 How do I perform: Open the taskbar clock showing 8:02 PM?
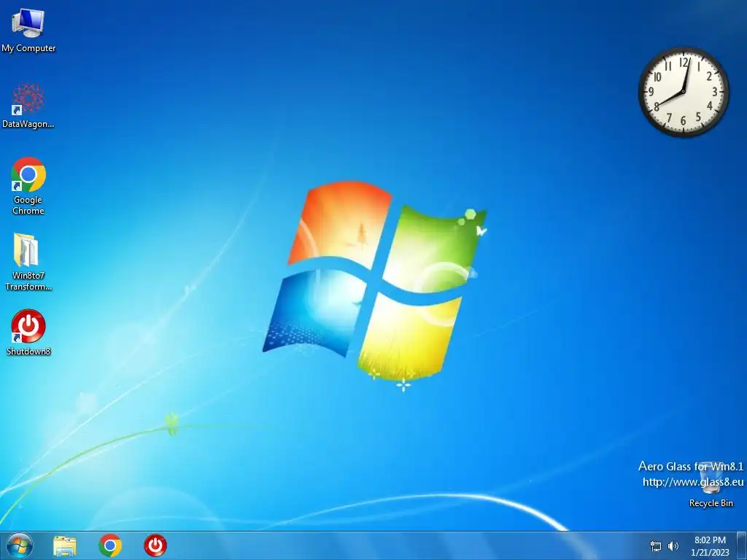pos(710,546)
